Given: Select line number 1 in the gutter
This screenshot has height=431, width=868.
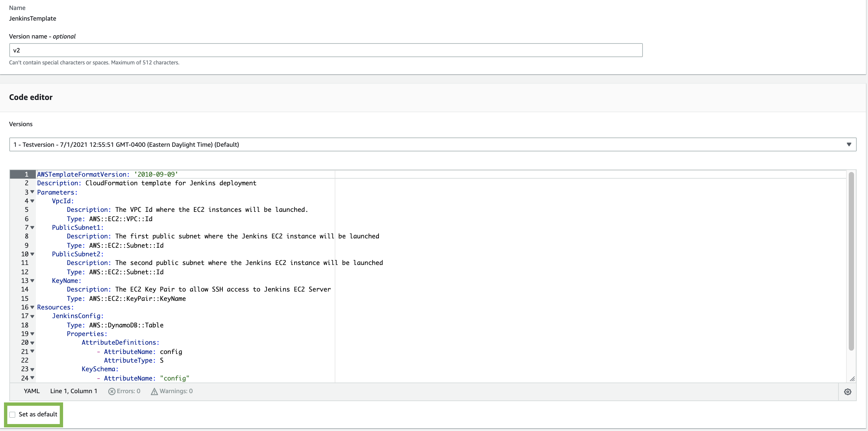Looking at the screenshot, I should 26,174.
